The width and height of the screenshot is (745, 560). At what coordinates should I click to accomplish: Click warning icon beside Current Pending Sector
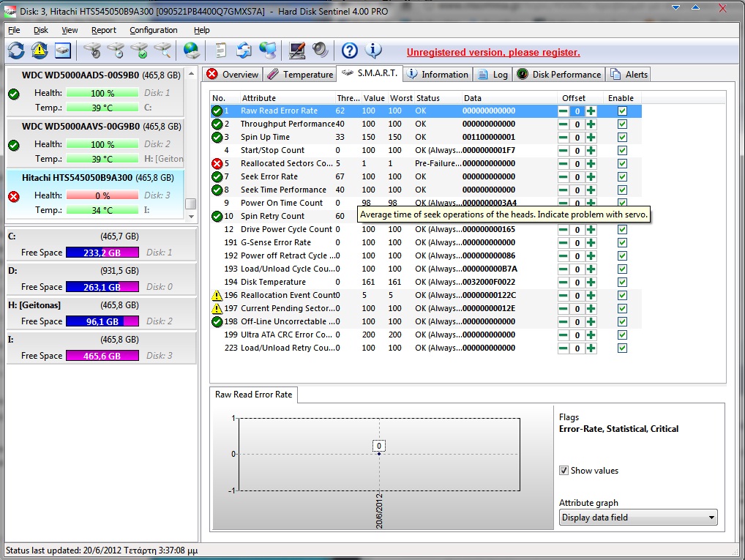[x=217, y=308]
